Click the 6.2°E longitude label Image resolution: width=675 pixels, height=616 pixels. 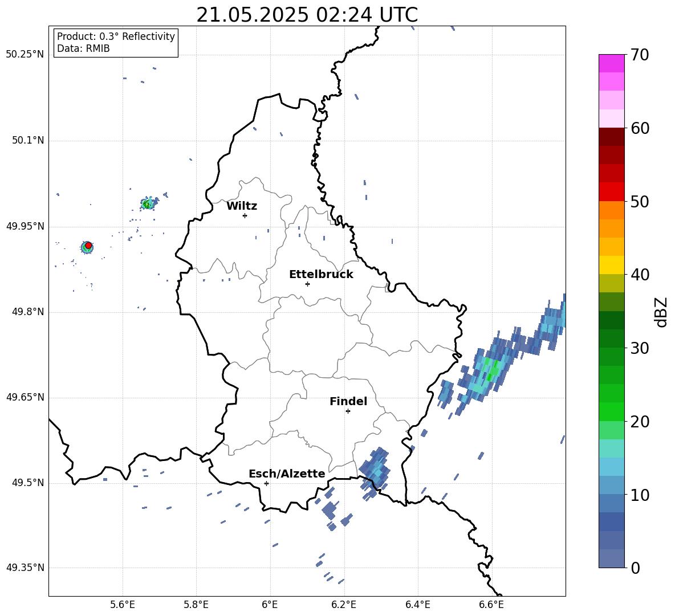point(344,605)
